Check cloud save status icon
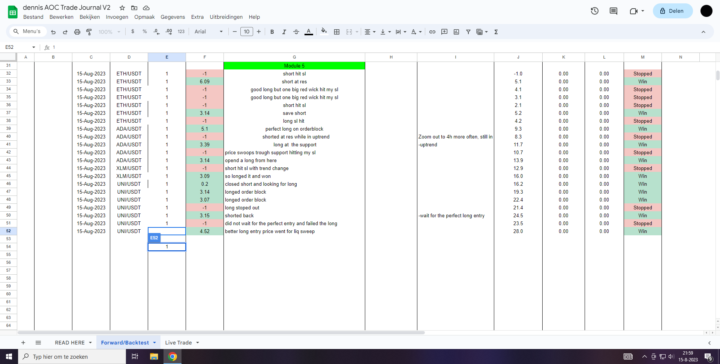The image size is (720, 364). [146, 8]
